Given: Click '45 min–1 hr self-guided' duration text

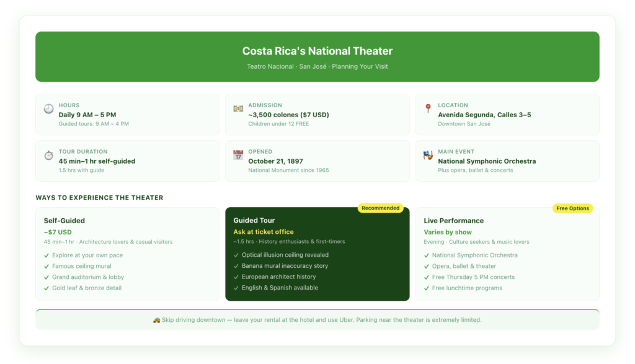Looking at the screenshot, I should 97,161.
